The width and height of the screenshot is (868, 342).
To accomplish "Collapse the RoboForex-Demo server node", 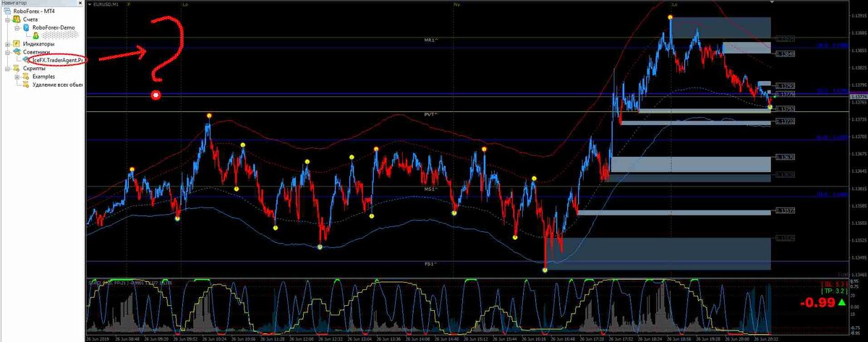I will point(17,27).
